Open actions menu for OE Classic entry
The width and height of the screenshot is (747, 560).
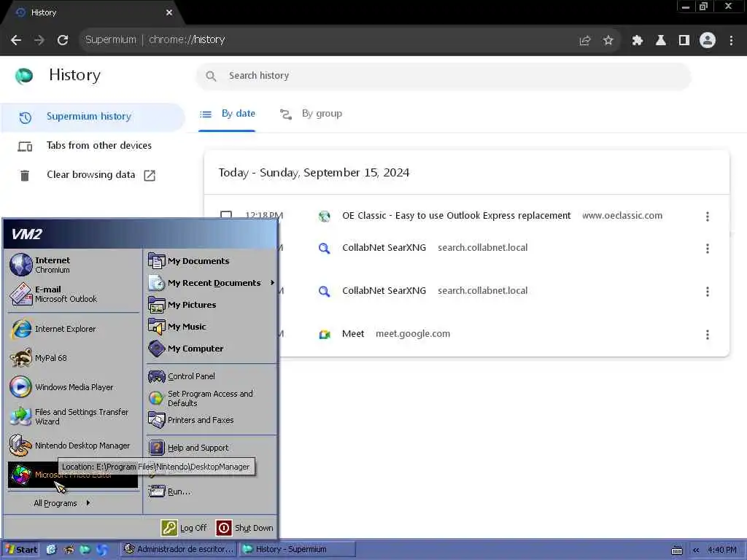(708, 216)
